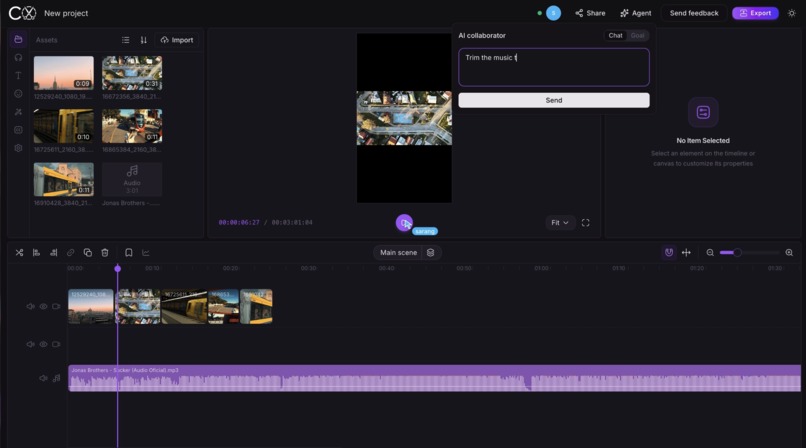
Task: Mute the audio music track
Action: pos(43,378)
